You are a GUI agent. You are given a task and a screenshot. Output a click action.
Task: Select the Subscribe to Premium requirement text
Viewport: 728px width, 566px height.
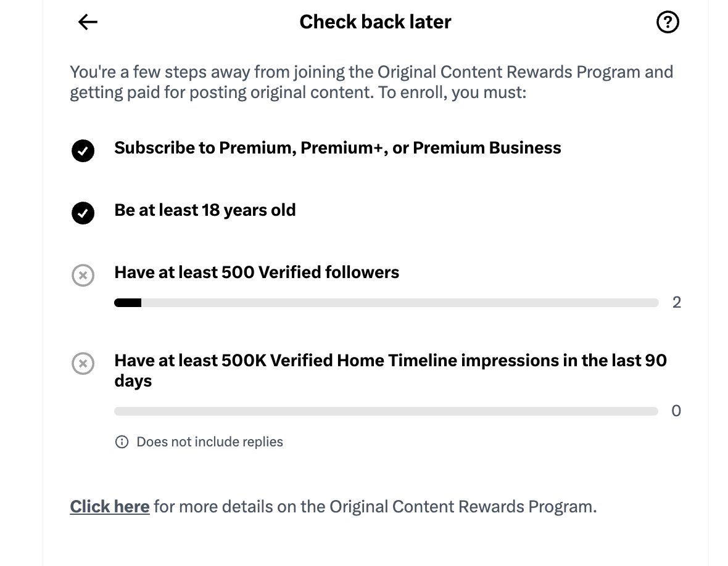coord(337,147)
